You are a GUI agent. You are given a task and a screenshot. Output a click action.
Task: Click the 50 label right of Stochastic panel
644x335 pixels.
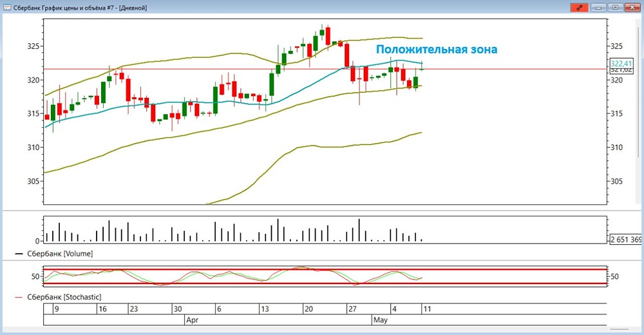click(x=614, y=276)
